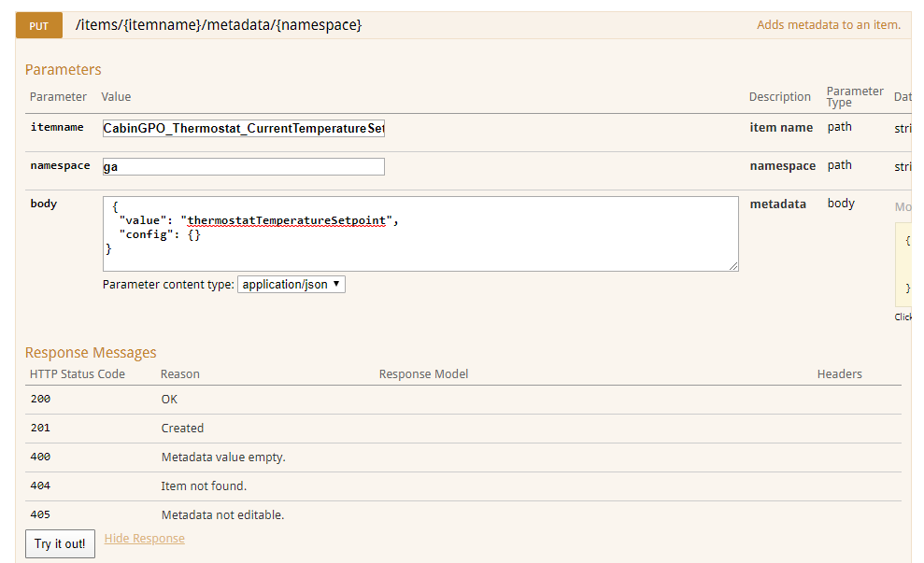Viewport: 924px width, 563px height.
Task: Collapse the /items/{itemname}/metadata/{namespace} endpoint path
Action: [x=218, y=25]
